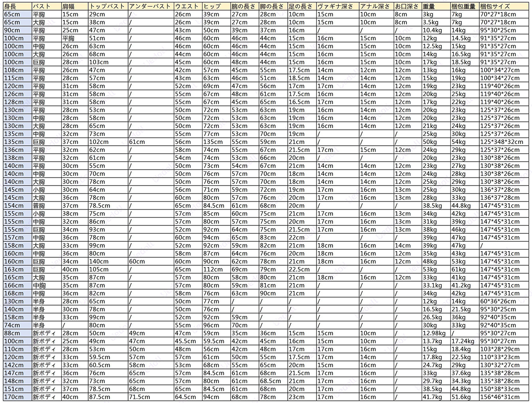The image size is (532, 403).
Task: Click the お口深さ column header
Action: [407, 6]
